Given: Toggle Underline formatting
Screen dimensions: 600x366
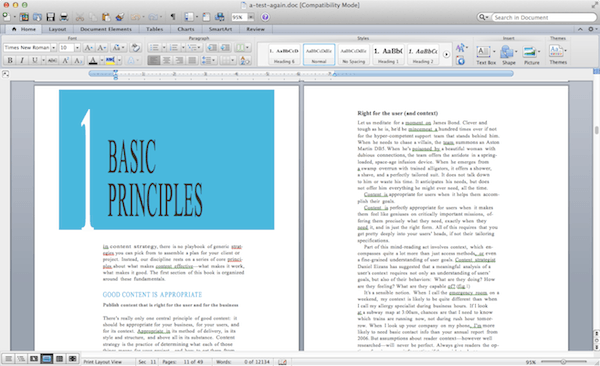Looking at the screenshot, I should [x=34, y=60].
